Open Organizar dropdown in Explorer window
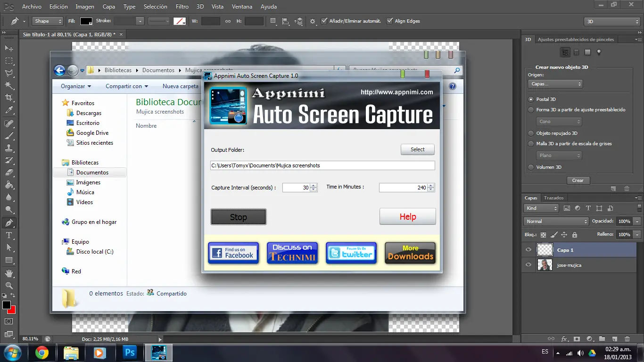The height and width of the screenshot is (362, 644). [76, 86]
